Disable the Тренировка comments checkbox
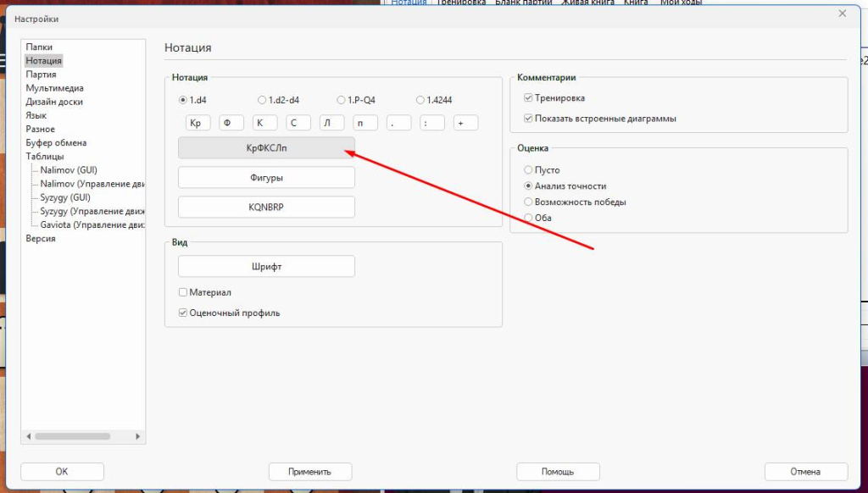This screenshot has width=868, height=493. click(x=527, y=97)
